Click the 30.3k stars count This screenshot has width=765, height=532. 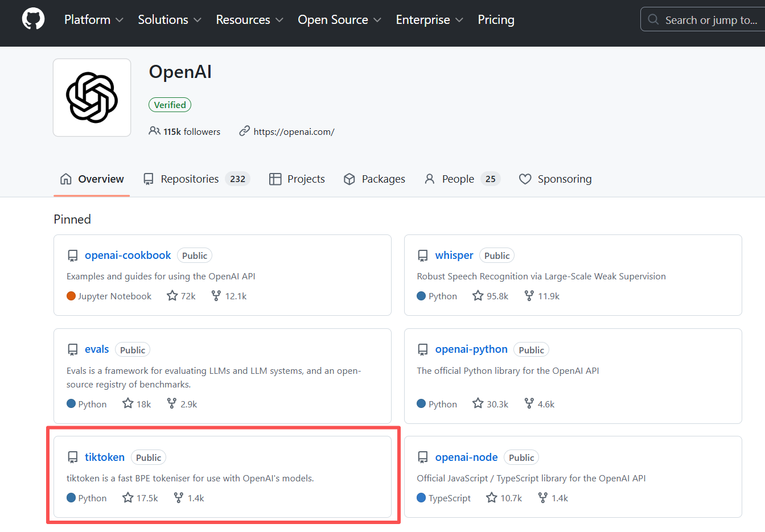point(497,404)
